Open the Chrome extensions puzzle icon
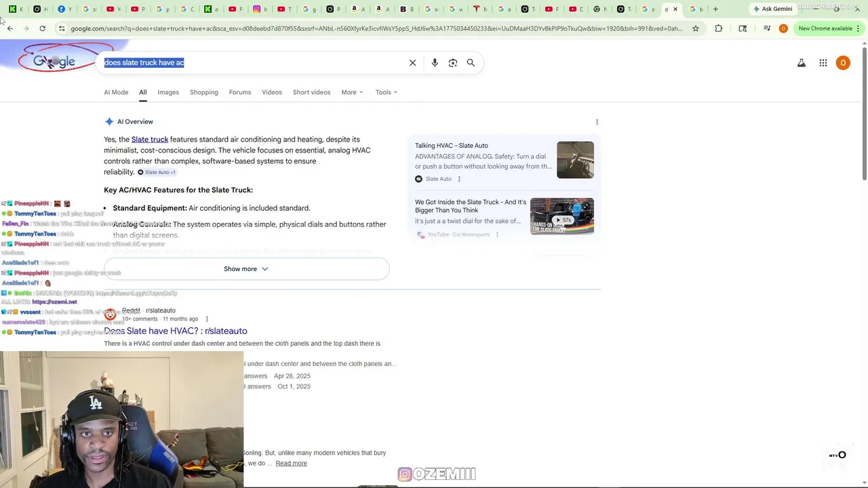The width and height of the screenshot is (868, 488). pyautogui.click(x=718, y=28)
